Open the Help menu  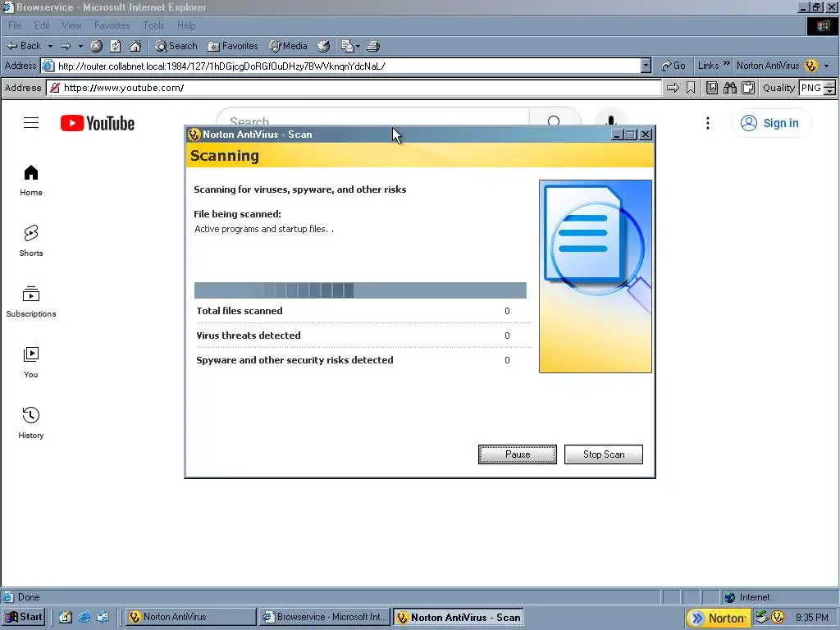(186, 25)
